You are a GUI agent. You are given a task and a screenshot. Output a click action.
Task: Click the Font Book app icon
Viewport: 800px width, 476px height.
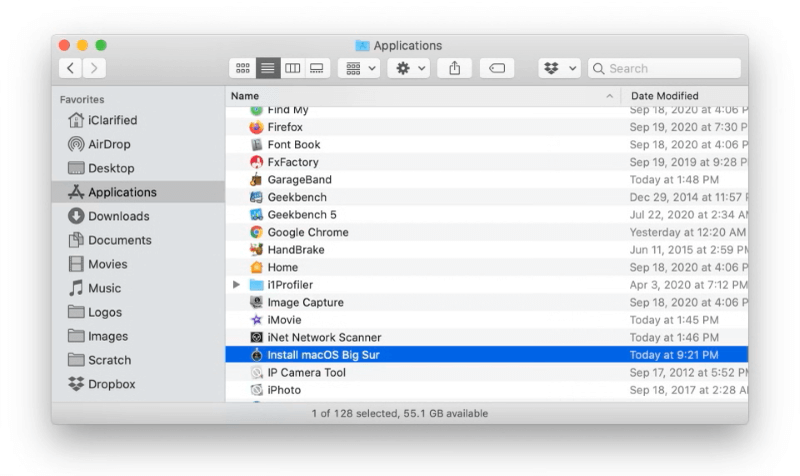coord(256,144)
